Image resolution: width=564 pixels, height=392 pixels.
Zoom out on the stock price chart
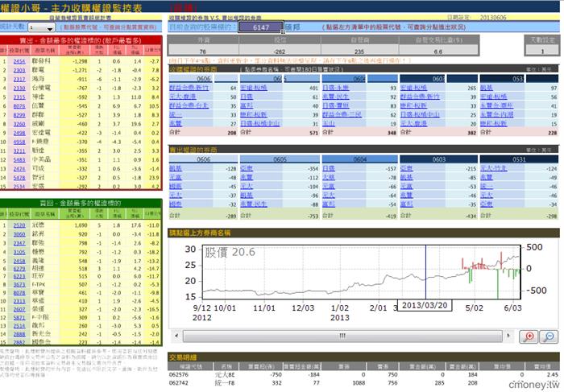pyautogui.click(x=549, y=336)
